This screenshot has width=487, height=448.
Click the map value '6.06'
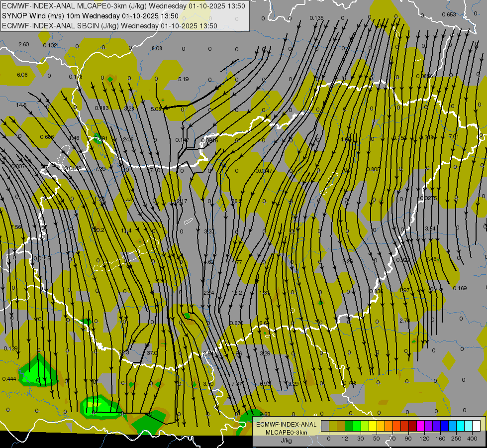coord(22,75)
